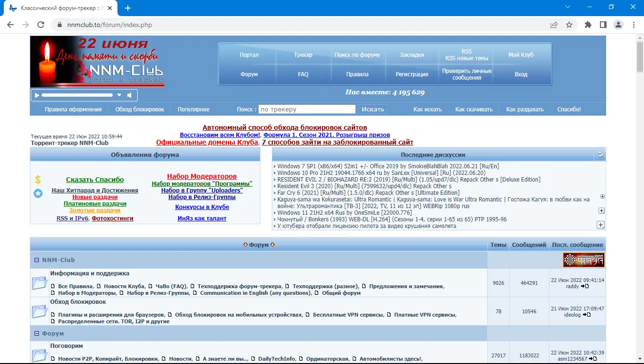Open Сказать Спасибо link
Screen dimensions: 644x364
(x=95, y=180)
